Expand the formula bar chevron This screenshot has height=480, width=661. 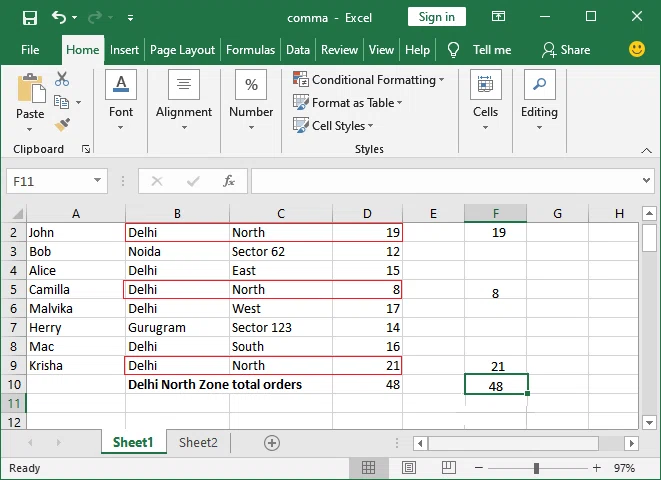click(x=646, y=180)
